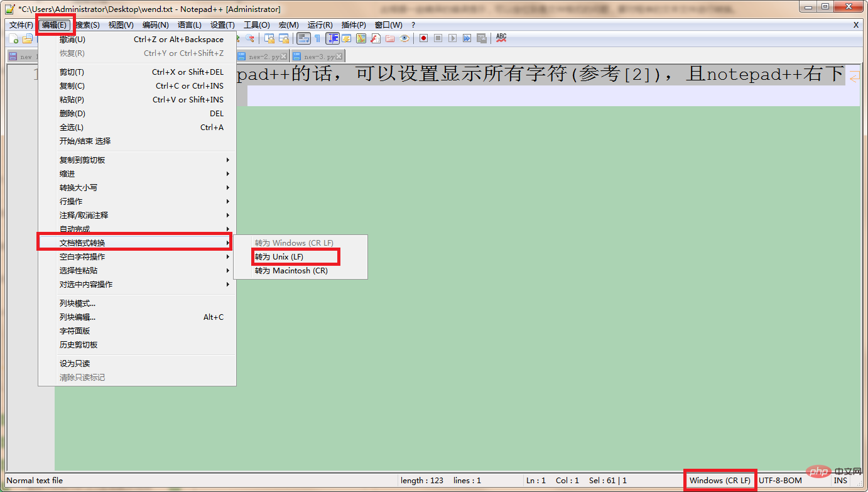Image resolution: width=868 pixels, height=492 pixels.
Task: Open the 语言(L) menu
Action: pyautogui.click(x=189, y=25)
